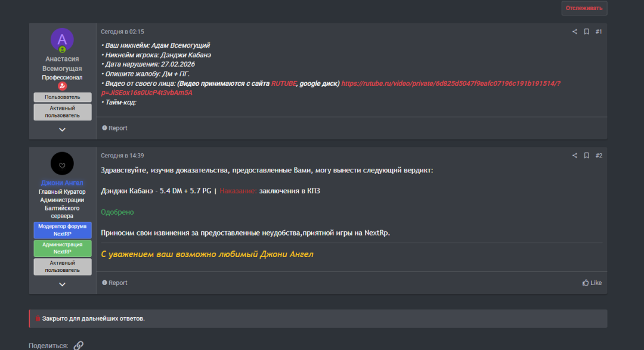Expand Анастасия's user info chevron
Screen dimensions: 644x350
[x=63, y=129]
